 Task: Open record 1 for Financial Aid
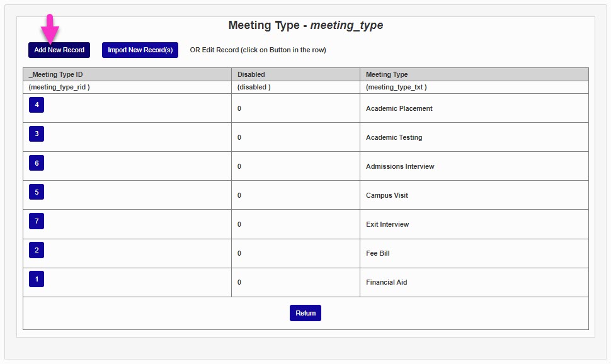[x=36, y=278]
